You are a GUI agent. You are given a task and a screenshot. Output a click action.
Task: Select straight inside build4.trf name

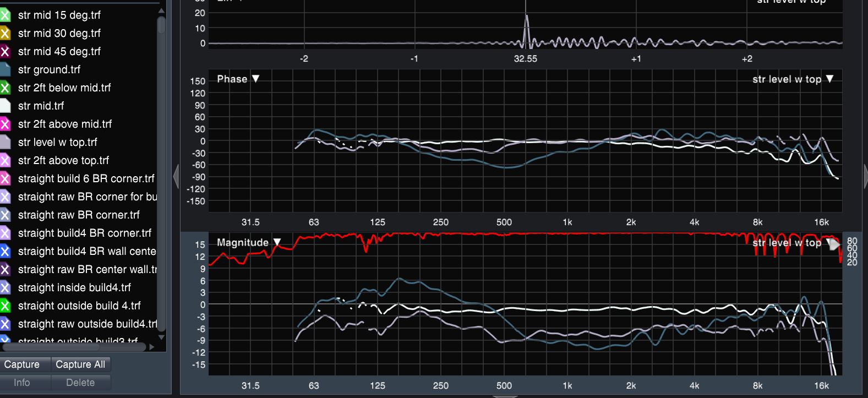click(x=74, y=287)
